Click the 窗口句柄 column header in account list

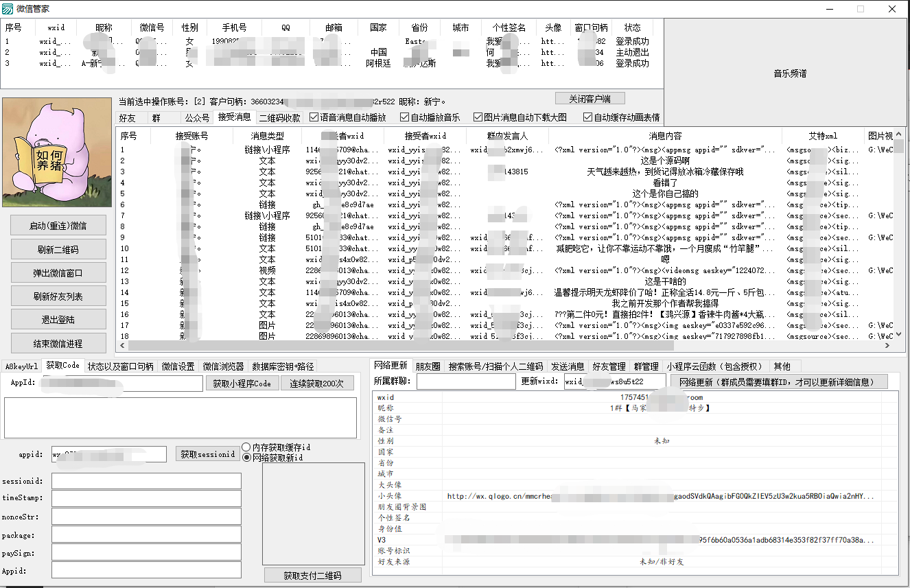point(591,27)
